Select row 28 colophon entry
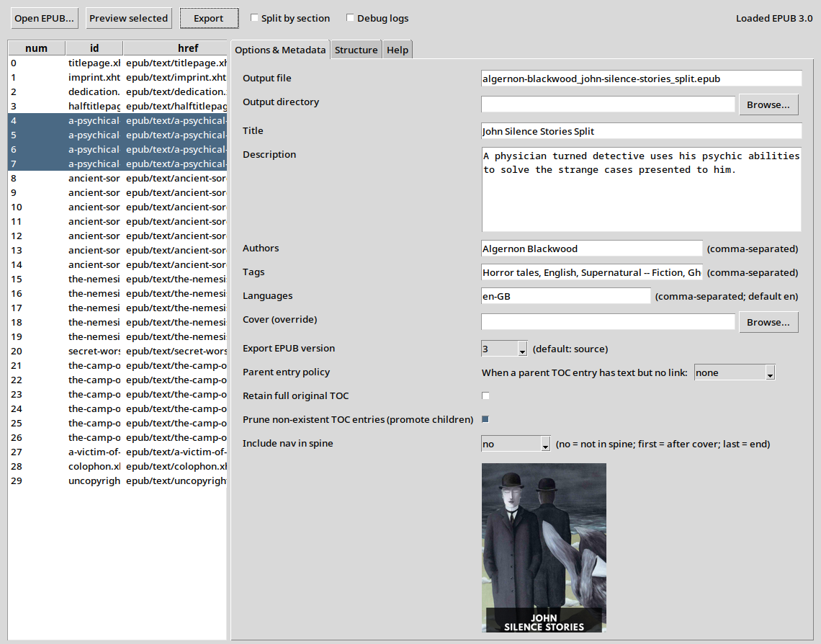 94,467
